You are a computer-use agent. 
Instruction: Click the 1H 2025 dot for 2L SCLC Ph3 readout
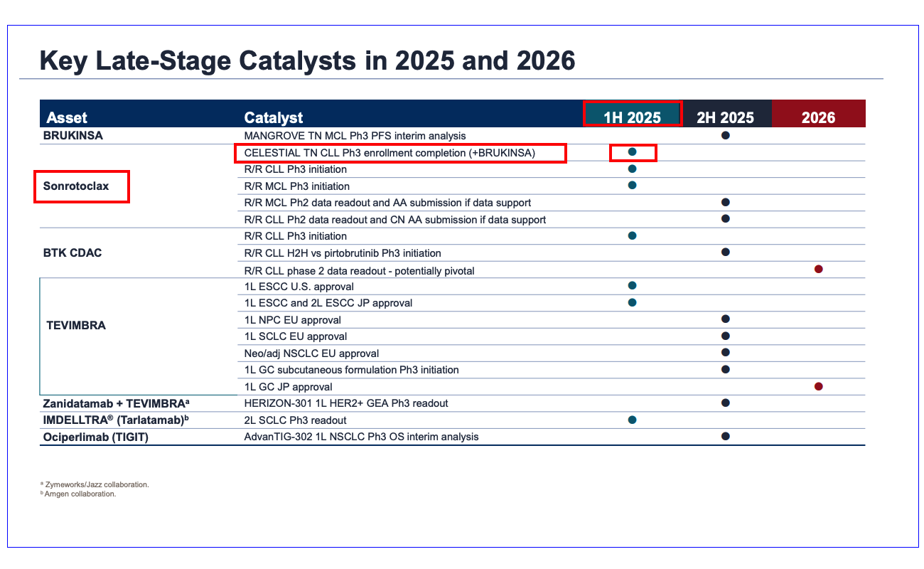[x=632, y=420]
